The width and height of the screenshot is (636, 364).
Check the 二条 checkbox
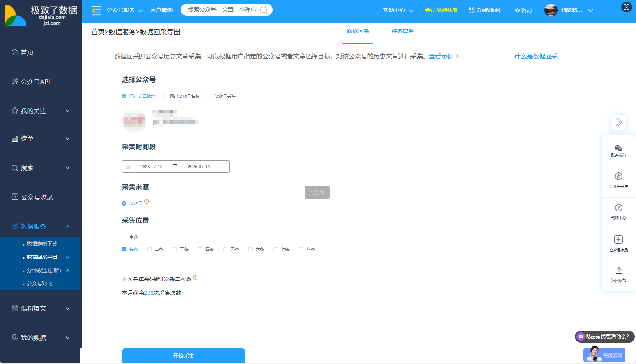click(x=149, y=249)
